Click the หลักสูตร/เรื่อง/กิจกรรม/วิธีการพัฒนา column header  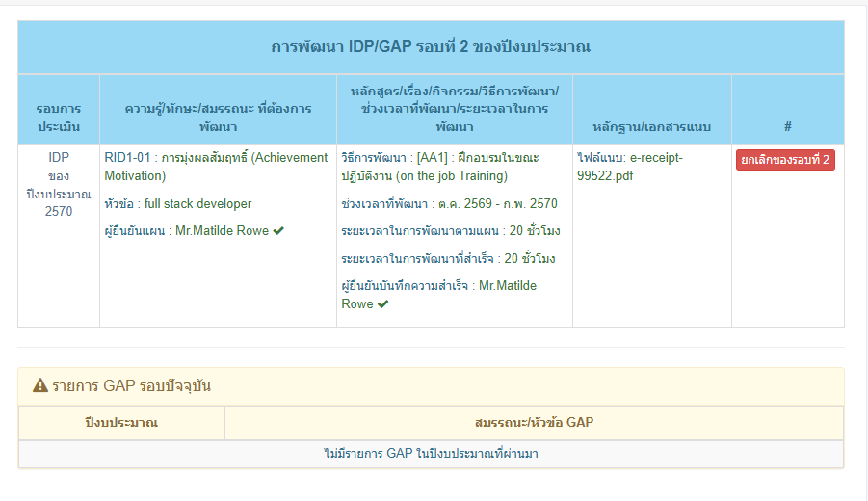pyautogui.click(x=455, y=109)
